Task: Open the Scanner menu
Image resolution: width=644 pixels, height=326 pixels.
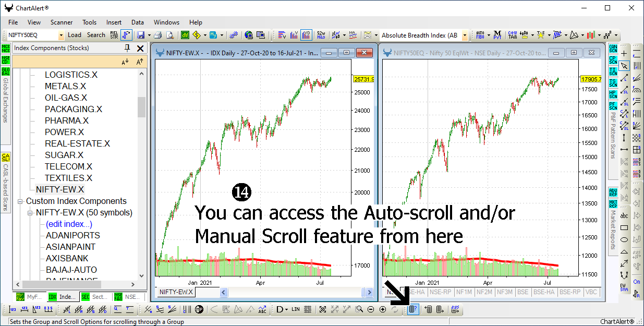Action: [x=62, y=22]
